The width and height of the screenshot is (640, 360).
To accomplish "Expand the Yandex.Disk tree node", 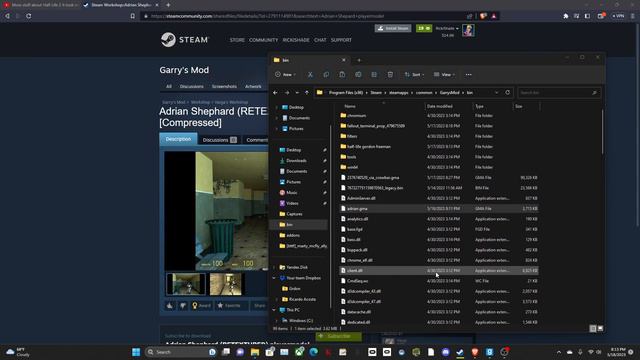I will click(x=274, y=267).
